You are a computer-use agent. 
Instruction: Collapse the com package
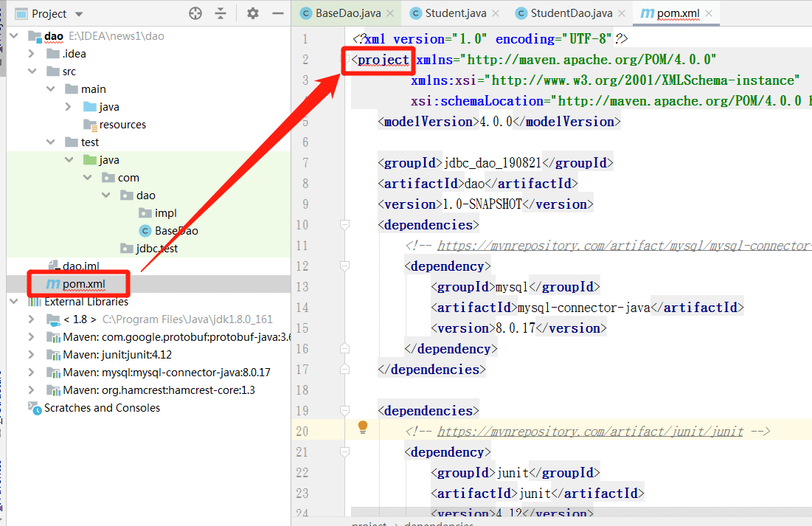click(88, 177)
